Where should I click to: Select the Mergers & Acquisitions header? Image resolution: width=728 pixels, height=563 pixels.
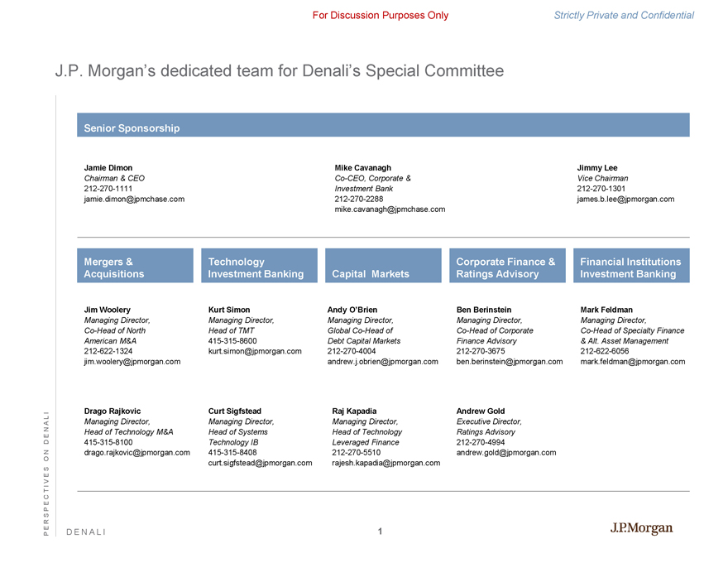135,267
